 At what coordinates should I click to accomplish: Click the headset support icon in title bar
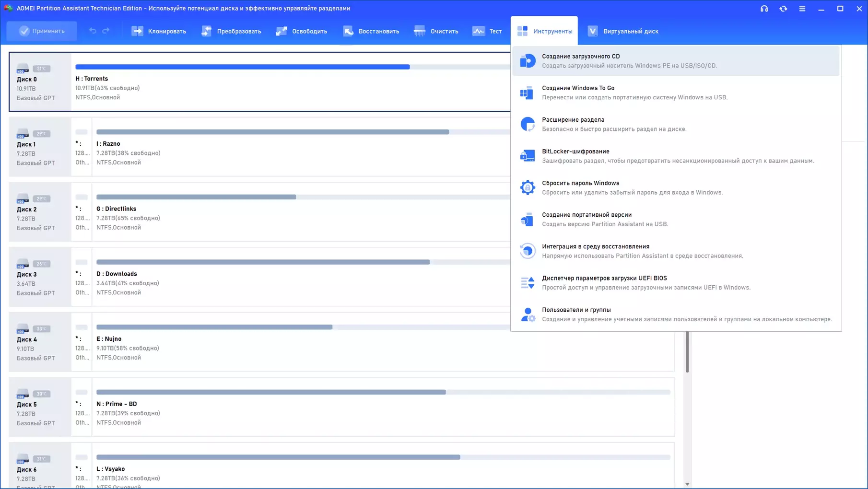point(764,9)
